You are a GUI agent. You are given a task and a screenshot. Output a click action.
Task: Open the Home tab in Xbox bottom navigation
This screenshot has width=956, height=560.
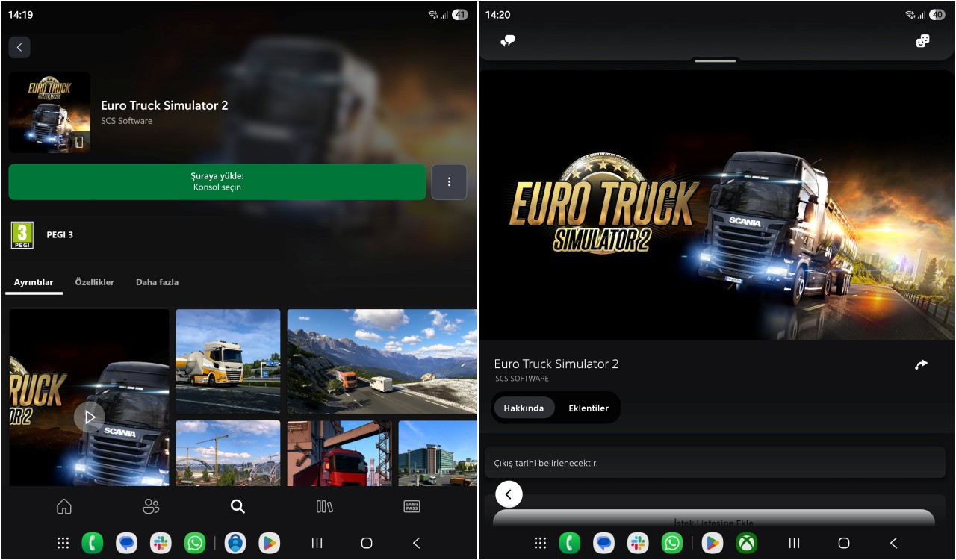pyautogui.click(x=63, y=506)
